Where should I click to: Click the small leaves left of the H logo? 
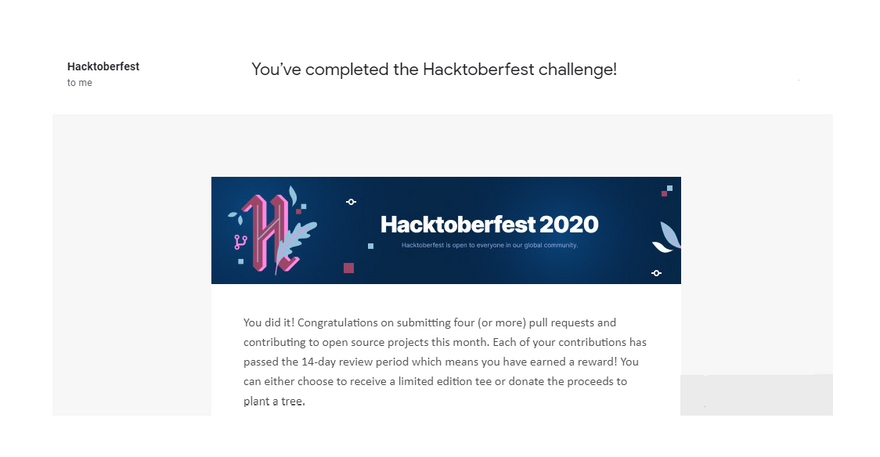click(236, 213)
